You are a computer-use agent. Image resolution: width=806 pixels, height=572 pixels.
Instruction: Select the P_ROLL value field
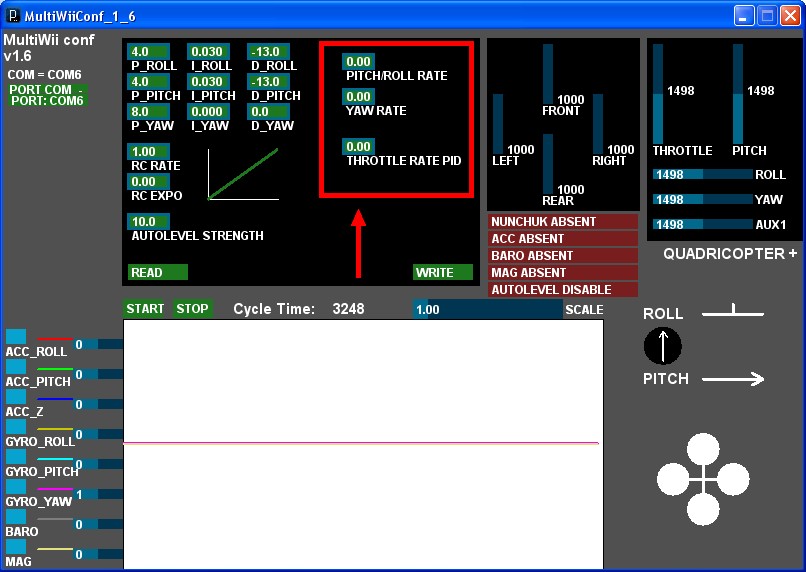tap(149, 52)
